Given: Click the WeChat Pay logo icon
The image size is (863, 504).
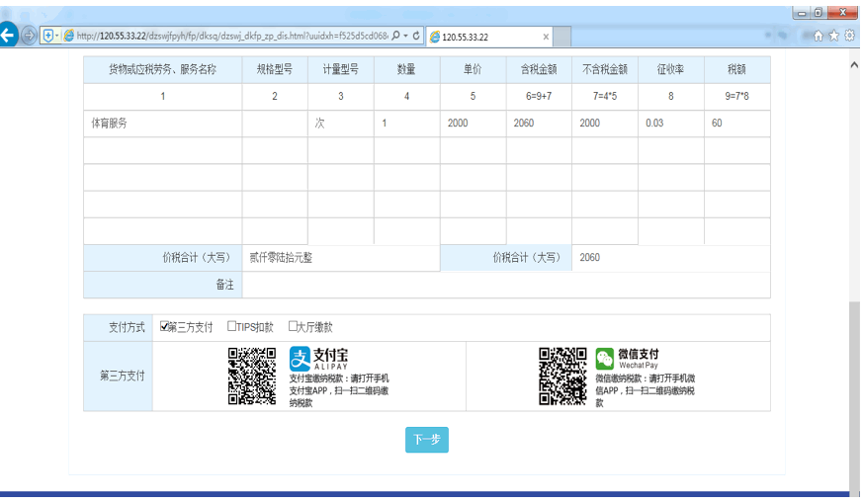Looking at the screenshot, I should point(605,358).
